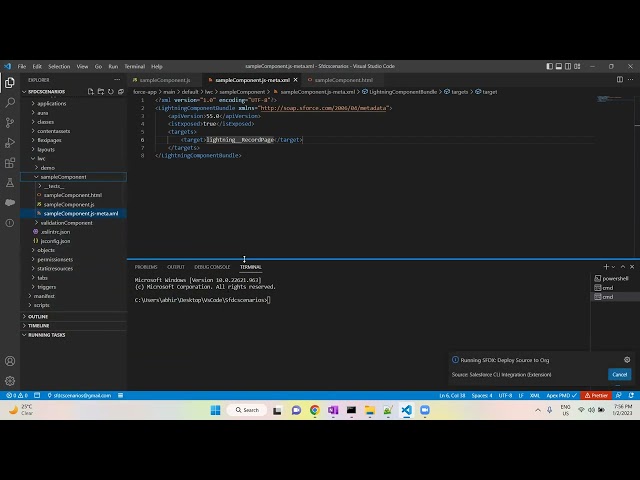Open the terminal launch profile dropdown
This screenshot has width=640, height=480.
tap(613, 267)
